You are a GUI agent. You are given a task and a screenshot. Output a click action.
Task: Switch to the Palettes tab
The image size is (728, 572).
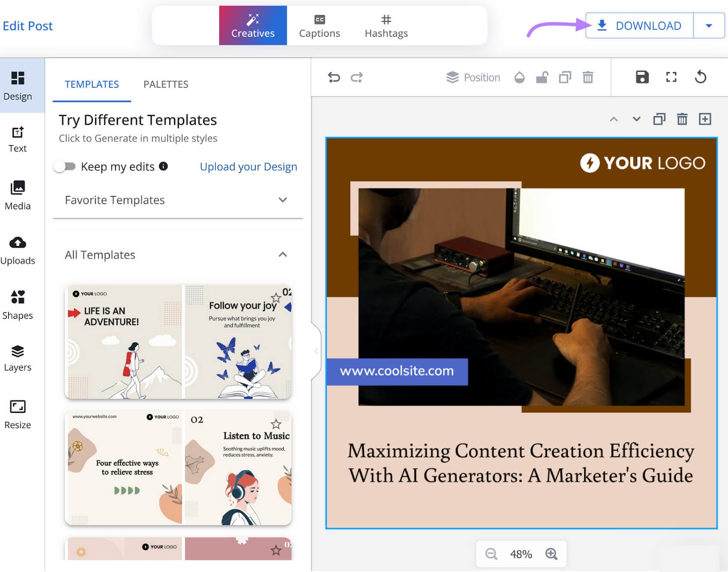pyautogui.click(x=166, y=84)
